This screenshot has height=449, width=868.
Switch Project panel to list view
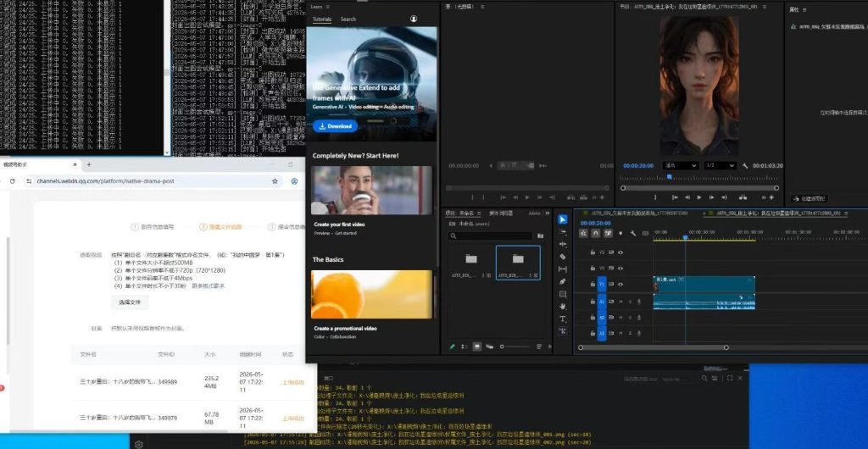(x=464, y=346)
